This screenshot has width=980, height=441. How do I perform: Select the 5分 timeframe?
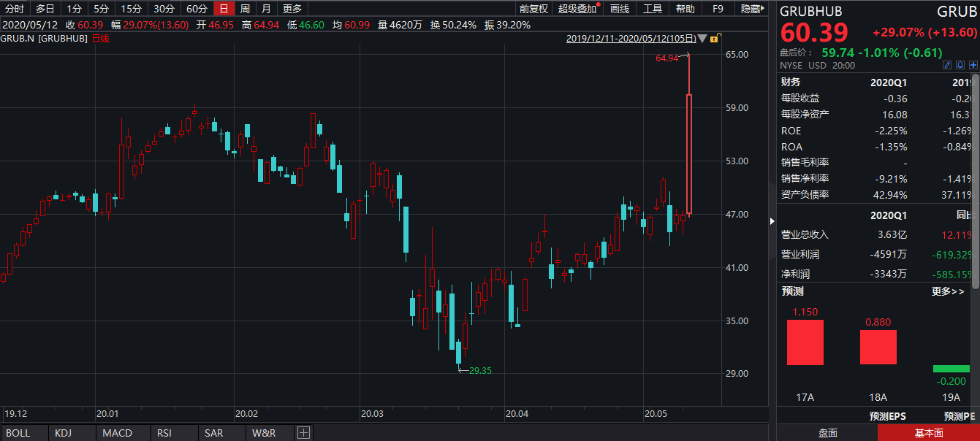tap(101, 9)
